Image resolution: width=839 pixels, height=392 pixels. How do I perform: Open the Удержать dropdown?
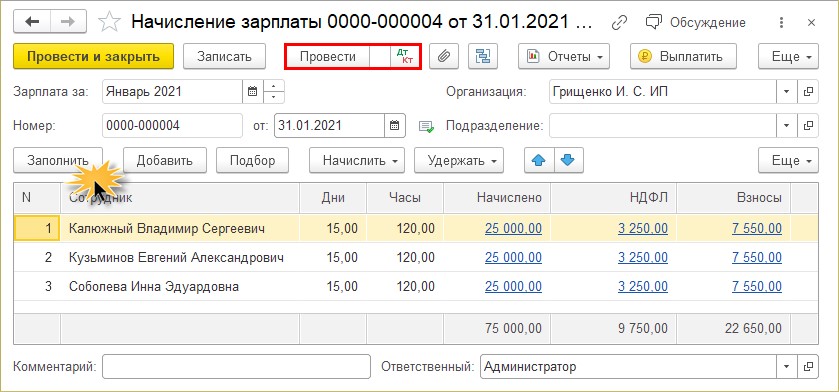(x=459, y=160)
